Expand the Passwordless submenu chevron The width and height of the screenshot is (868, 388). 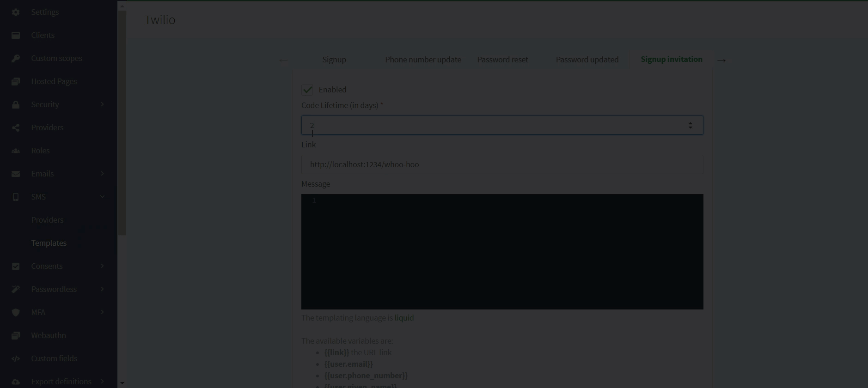point(102,289)
